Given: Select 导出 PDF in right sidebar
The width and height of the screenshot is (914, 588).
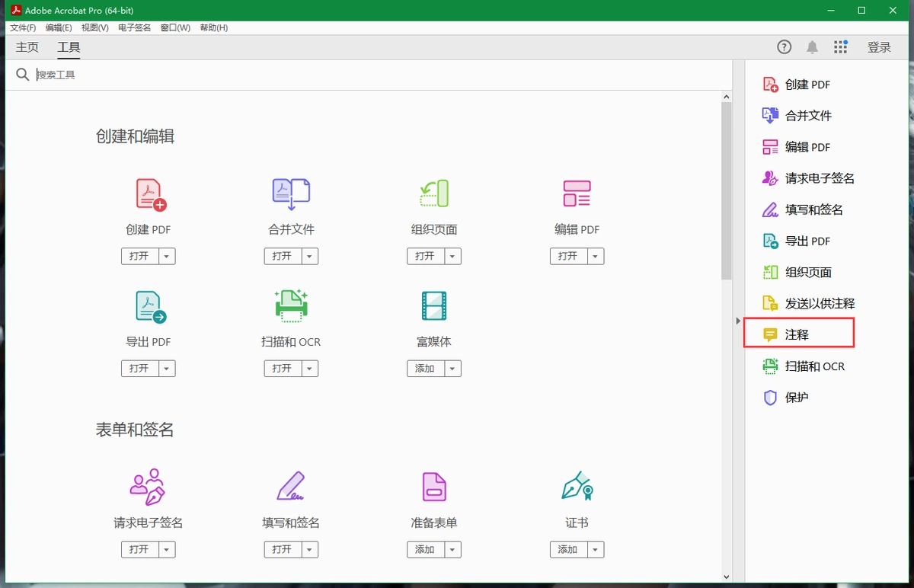Looking at the screenshot, I should coord(798,241).
